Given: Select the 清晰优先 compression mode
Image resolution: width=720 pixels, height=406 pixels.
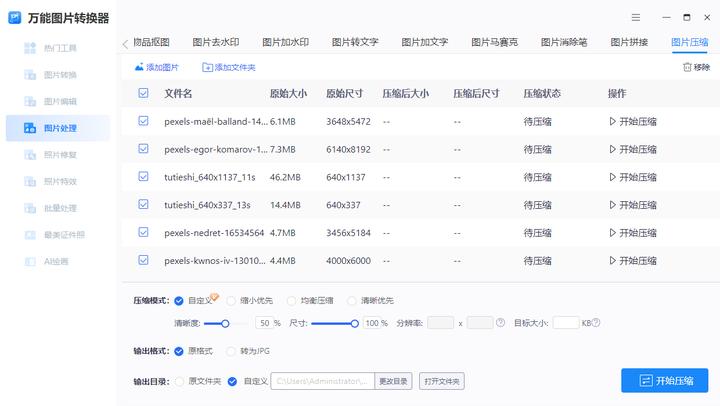Looking at the screenshot, I should [352, 301].
